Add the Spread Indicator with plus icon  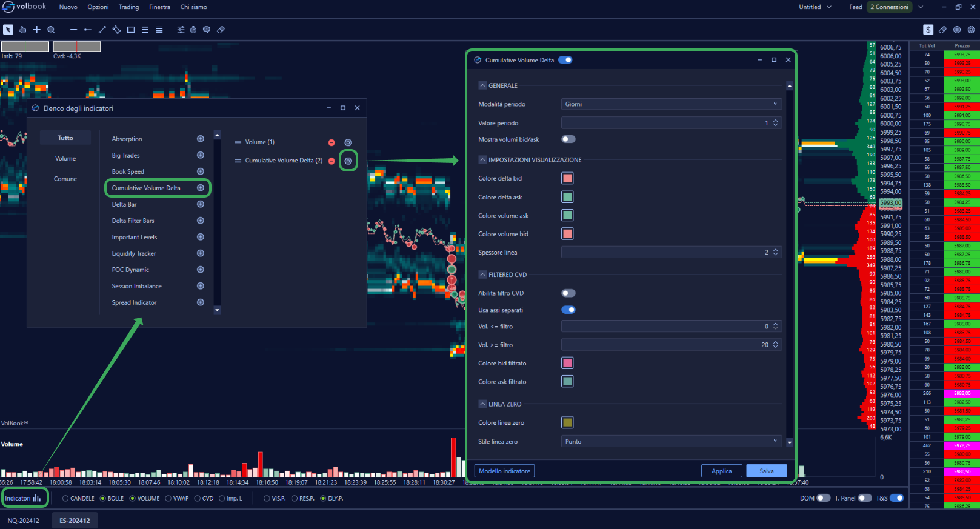coord(201,302)
